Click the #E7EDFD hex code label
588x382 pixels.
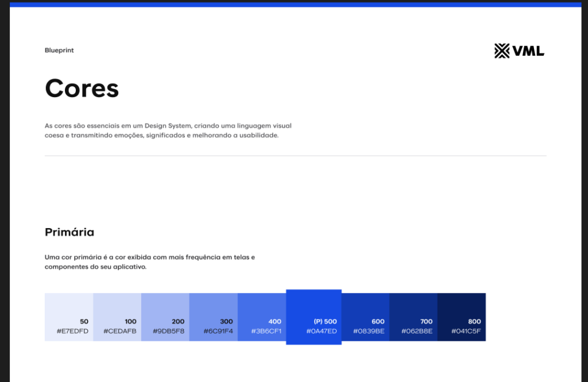point(72,331)
